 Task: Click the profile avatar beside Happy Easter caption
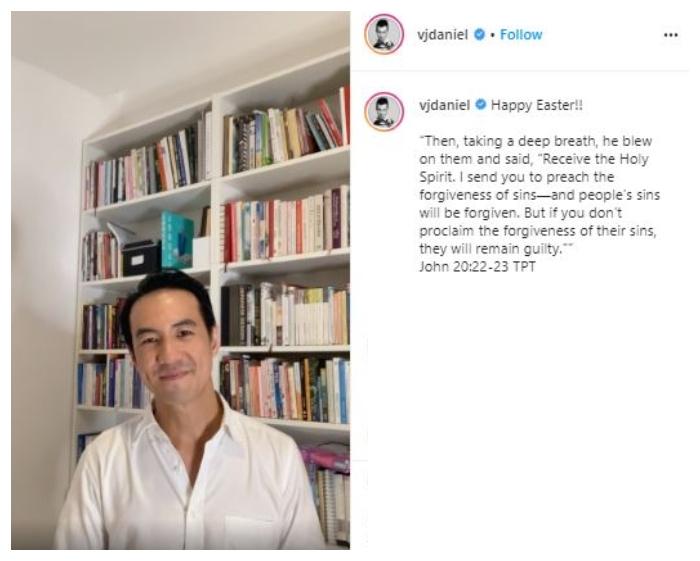tap(384, 112)
